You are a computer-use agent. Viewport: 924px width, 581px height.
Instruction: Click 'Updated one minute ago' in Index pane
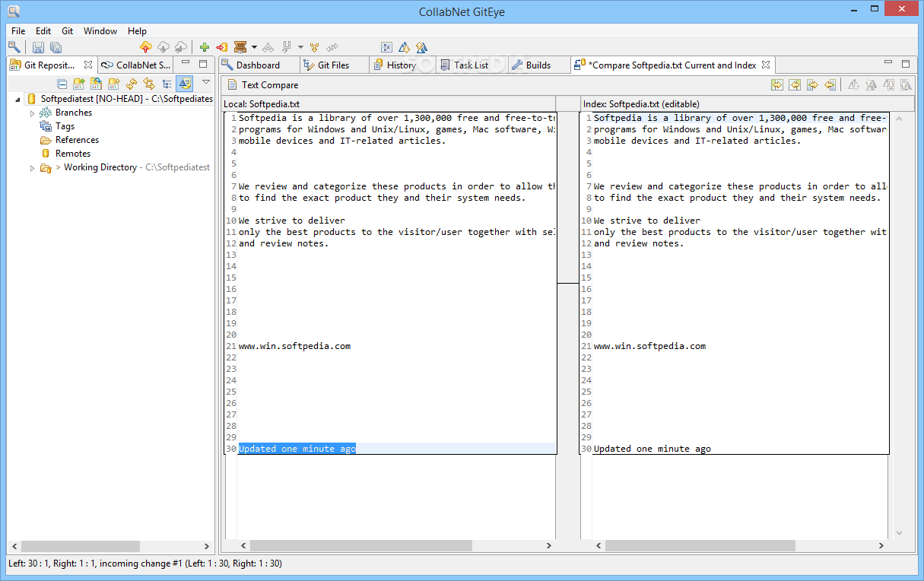pyautogui.click(x=653, y=449)
